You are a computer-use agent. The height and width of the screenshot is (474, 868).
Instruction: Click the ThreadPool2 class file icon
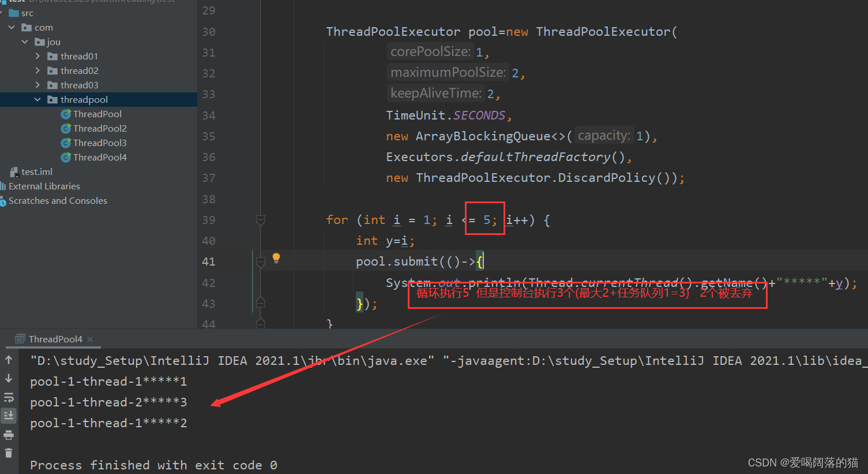[x=66, y=128]
